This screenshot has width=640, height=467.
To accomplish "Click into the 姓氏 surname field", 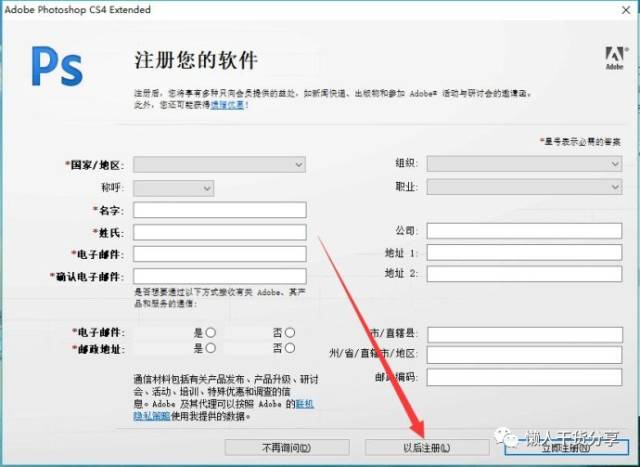I will [219, 232].
